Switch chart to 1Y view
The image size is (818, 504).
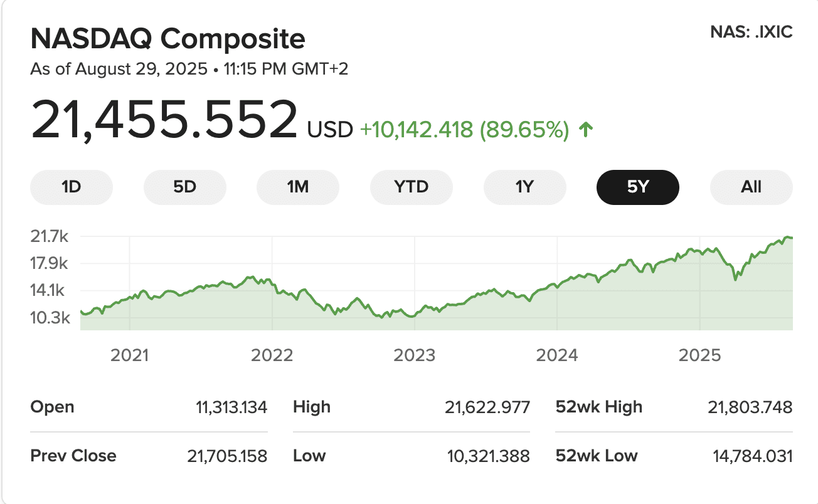tap(524, 187)
